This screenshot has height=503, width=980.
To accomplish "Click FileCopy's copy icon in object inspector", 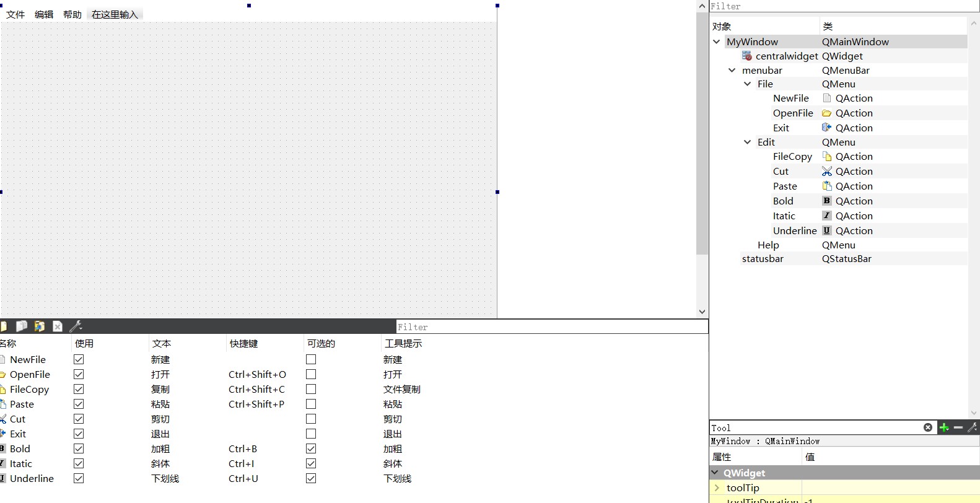I will 827,156.
